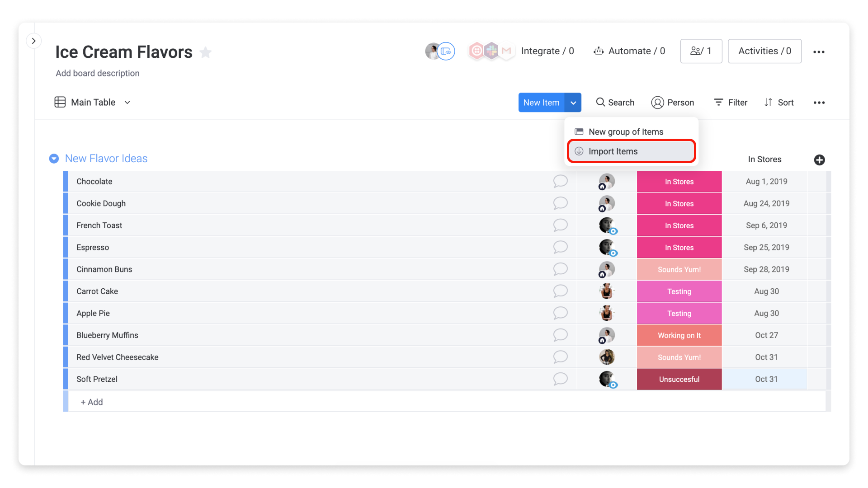
Task: Change Soft Pretzel Unsuccesful status
Action: click(x=679, y=379)
